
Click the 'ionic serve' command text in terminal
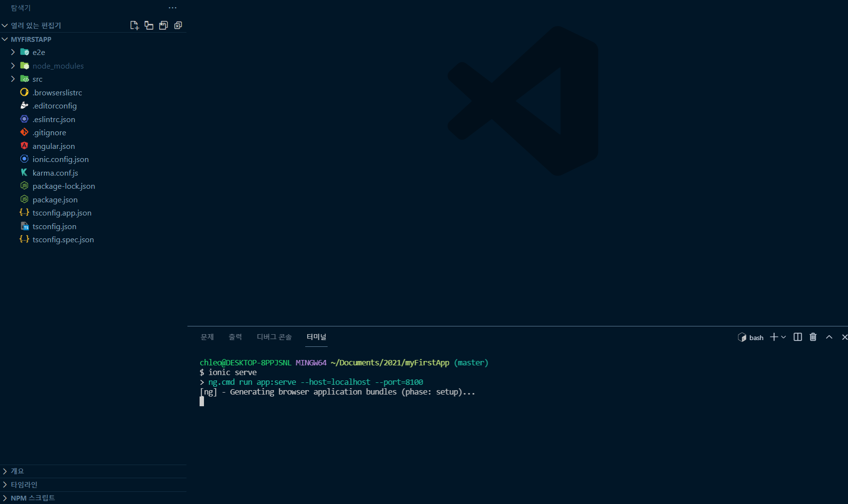(x=233, y=372)
